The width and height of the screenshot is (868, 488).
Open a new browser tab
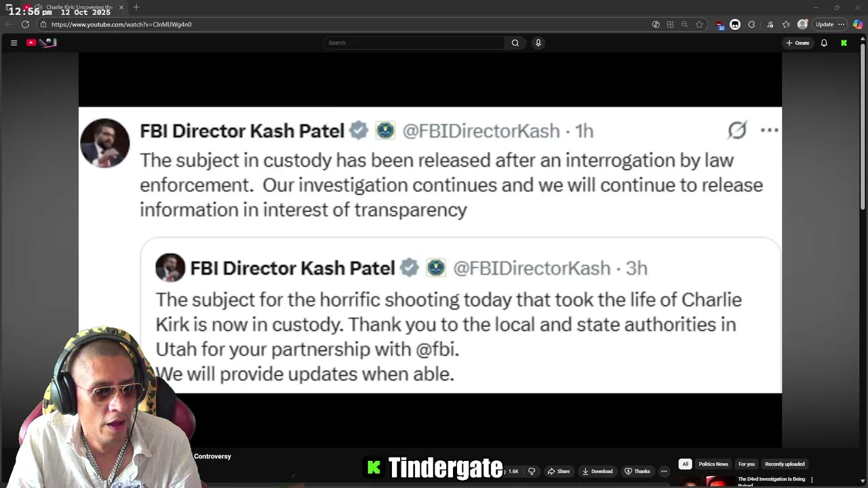(136, 7)
